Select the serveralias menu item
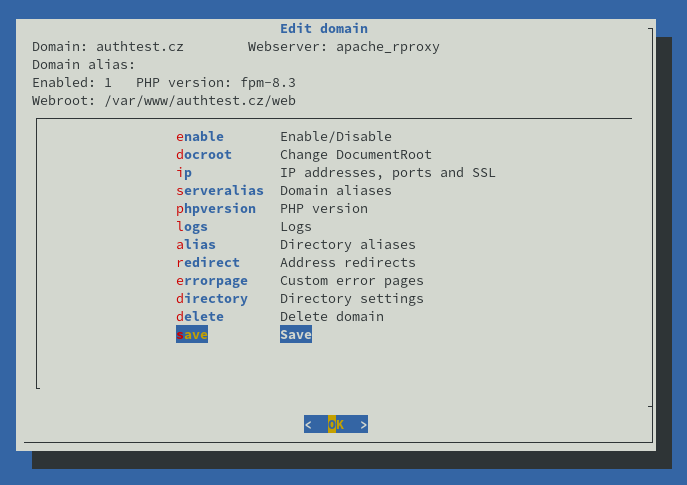The width and height of the screenshot is (687, 485). (220, 191)
